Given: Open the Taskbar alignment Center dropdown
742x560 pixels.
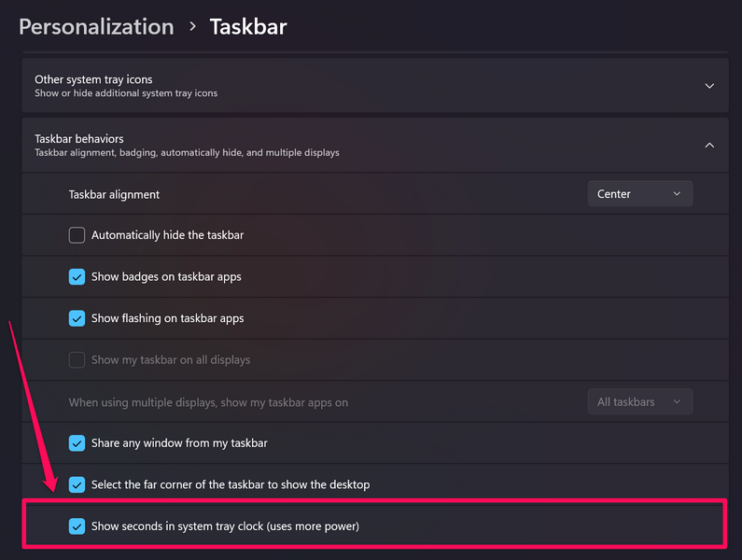Looking at the screenshot, I should click(x=639, y=194).
